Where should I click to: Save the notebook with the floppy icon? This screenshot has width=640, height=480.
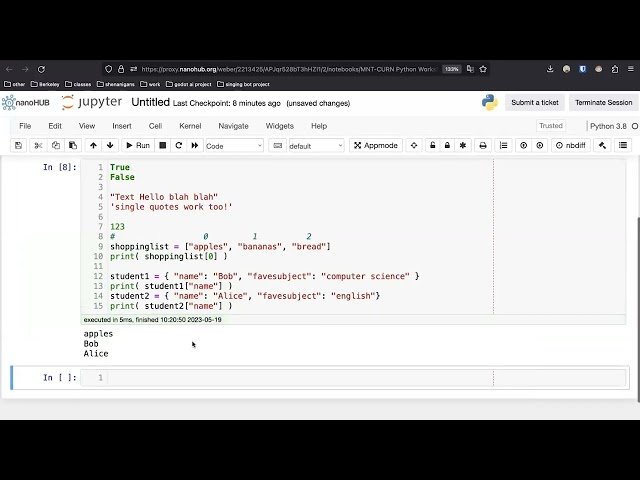click(x=18, y=145)
